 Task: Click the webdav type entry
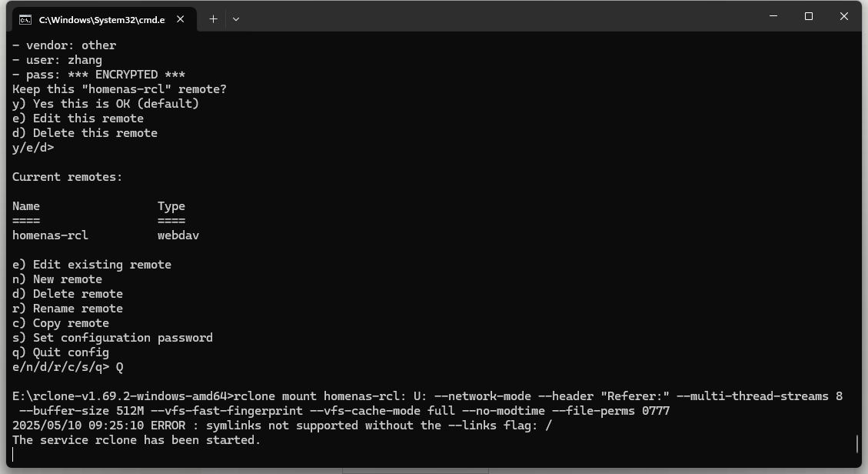[178, 235]
